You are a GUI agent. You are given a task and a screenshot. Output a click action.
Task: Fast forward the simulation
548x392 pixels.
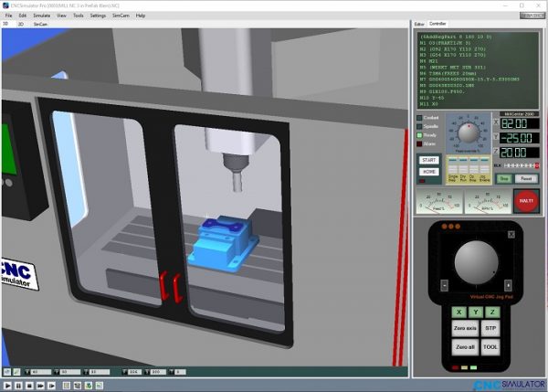point(40,386)
